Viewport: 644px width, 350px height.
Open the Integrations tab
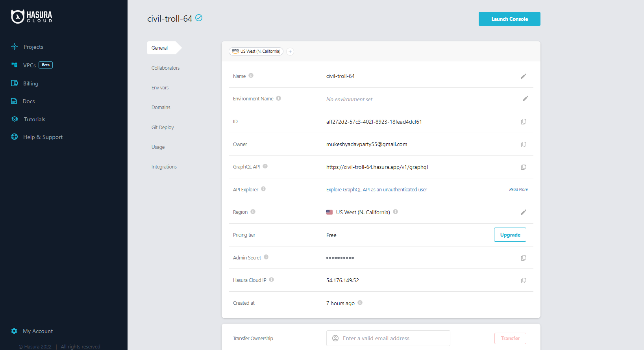(164, 167)
